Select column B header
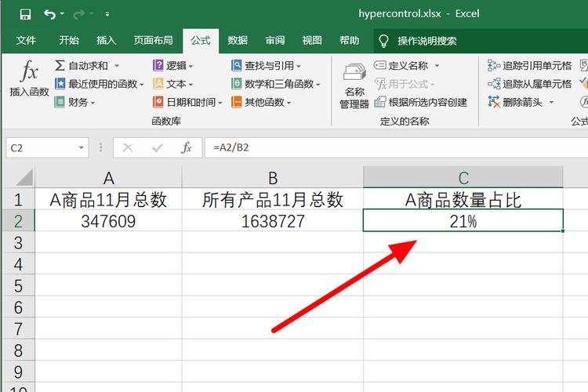 coord(273,178)
